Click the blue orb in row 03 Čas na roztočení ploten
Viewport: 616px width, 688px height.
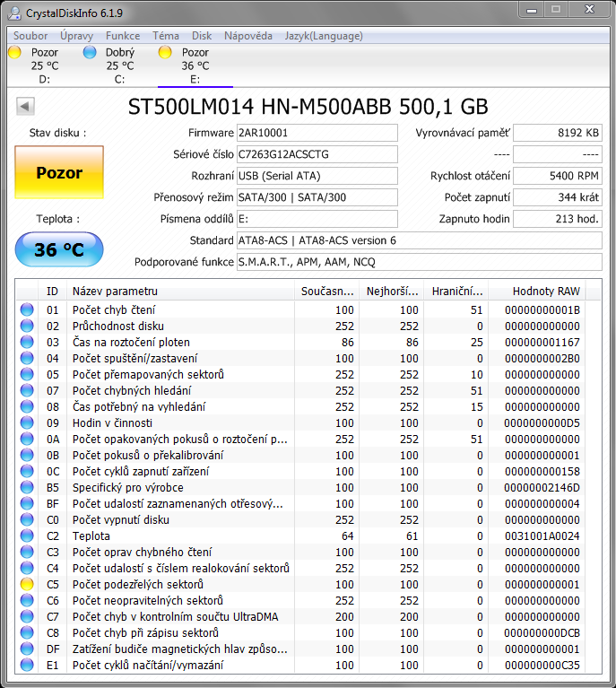pyautogui.click(x=27, y=343)
